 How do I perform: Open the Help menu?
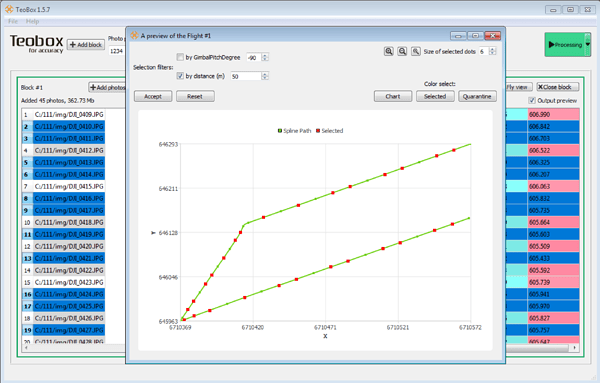(x=33, y=21)
